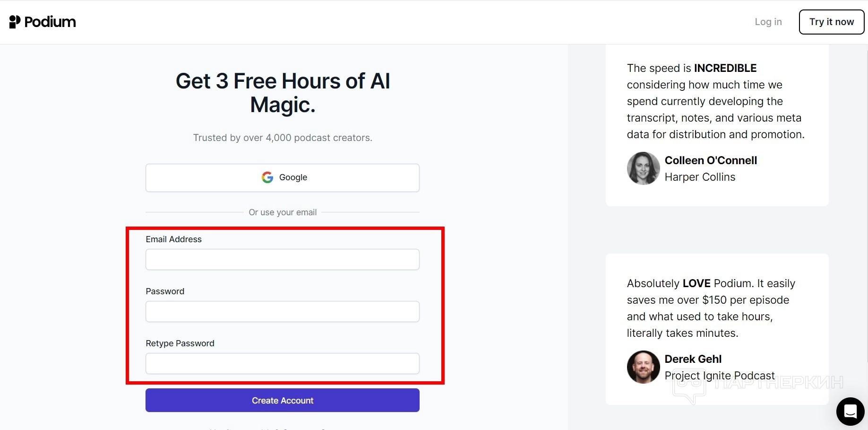Click the "Trusted by over 4,000" subtitle
Viewport: 868px width, 430px height.
click(x=283, y=138)
